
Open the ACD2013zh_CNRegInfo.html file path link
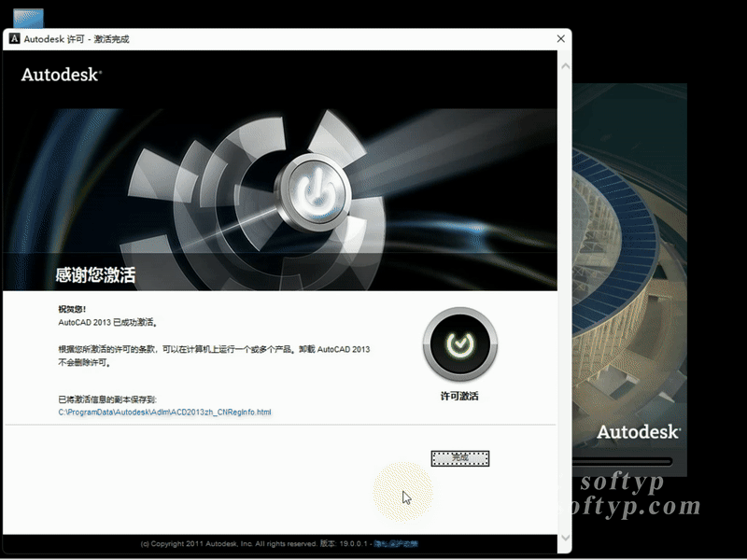[x=165, y=412]
